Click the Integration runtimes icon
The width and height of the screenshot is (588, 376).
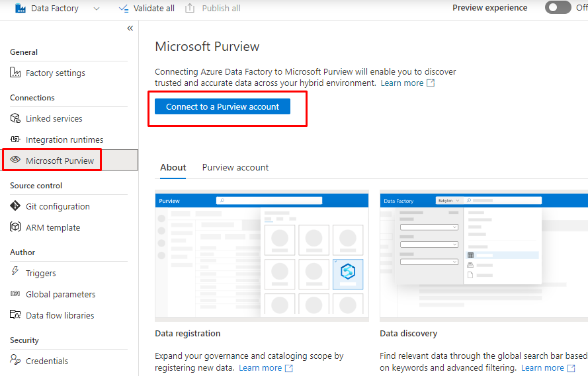click(15, 139)
